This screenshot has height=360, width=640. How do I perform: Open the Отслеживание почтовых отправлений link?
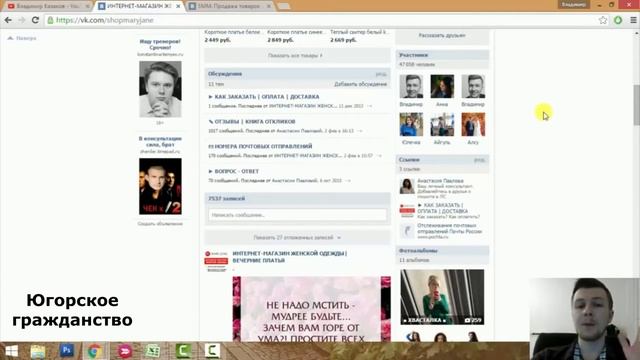click(x=449, y=228)
